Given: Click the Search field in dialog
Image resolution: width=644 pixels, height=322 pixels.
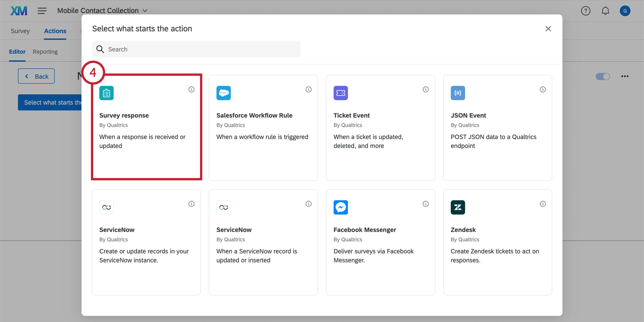Looking at the screenshot, I should click(196, 49).
